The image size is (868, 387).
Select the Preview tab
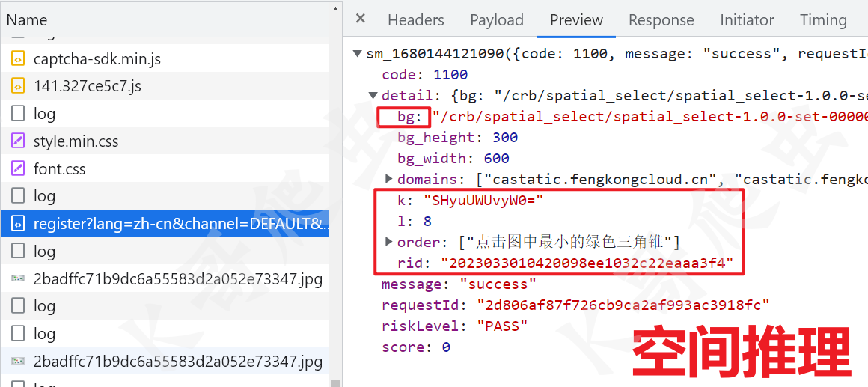click(576, 20)
